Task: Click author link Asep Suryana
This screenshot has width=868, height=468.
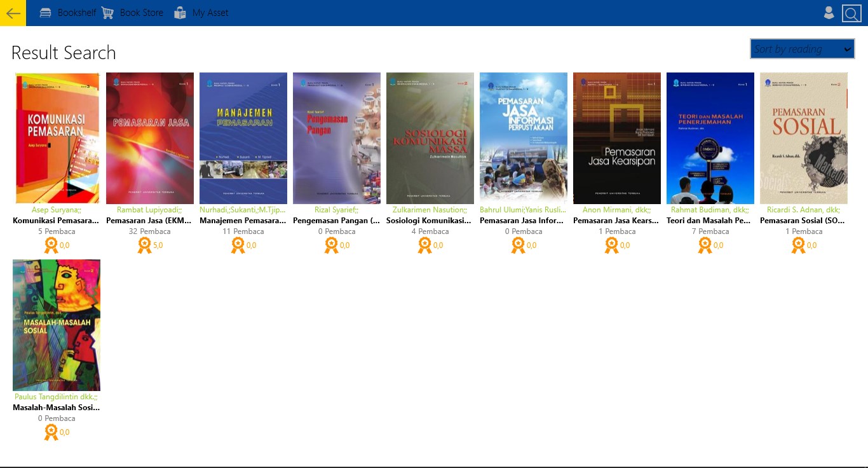Action: pos(56,209)
